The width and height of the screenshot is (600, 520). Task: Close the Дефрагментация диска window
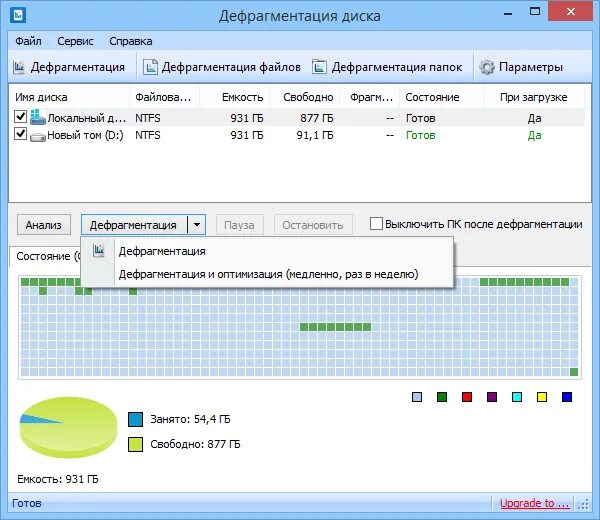pyautogui.click(x=571, y=12)
